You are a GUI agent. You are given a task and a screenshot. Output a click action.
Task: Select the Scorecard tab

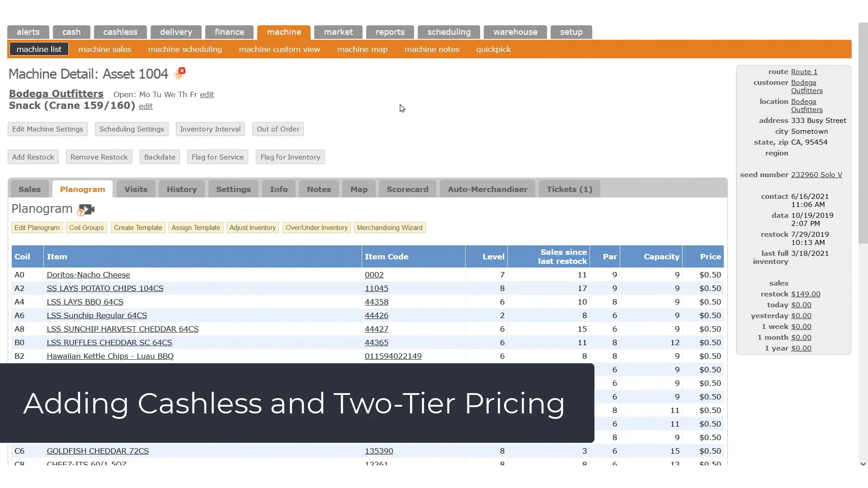coord(407,189)
